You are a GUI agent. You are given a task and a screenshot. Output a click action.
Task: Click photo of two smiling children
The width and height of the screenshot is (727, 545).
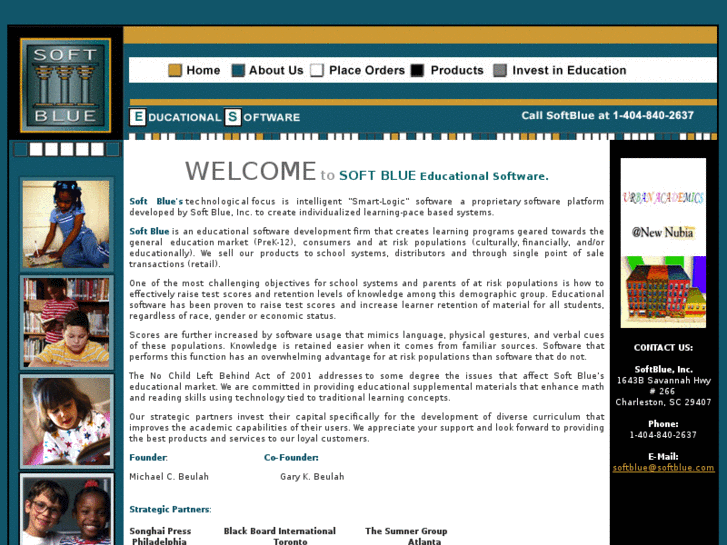click(66, 509)
